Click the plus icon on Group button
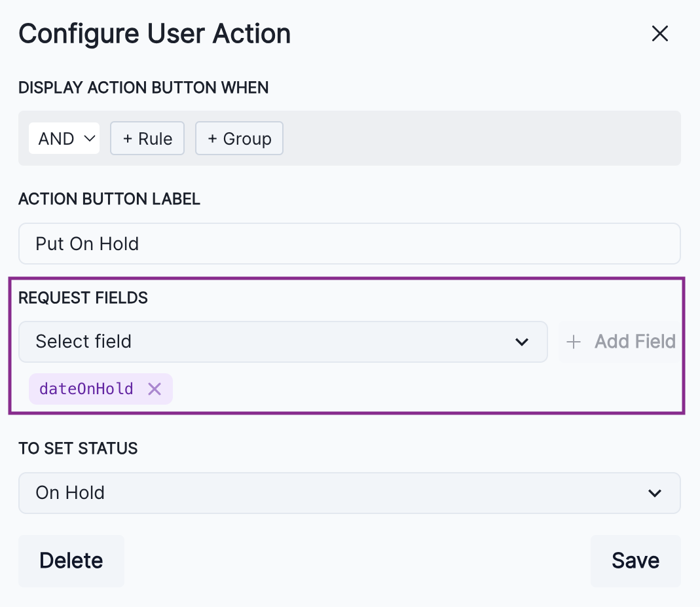 pyautogui.click(x=214, y=138)
